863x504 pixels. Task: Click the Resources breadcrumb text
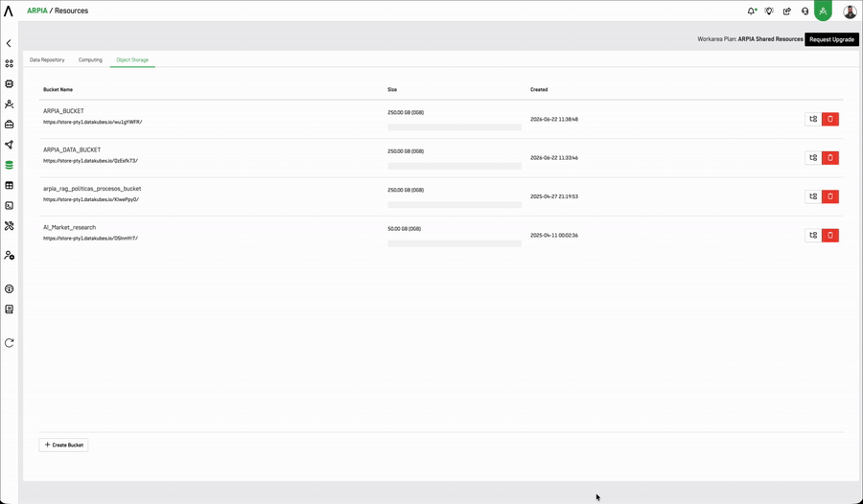[x=71, y=11]
